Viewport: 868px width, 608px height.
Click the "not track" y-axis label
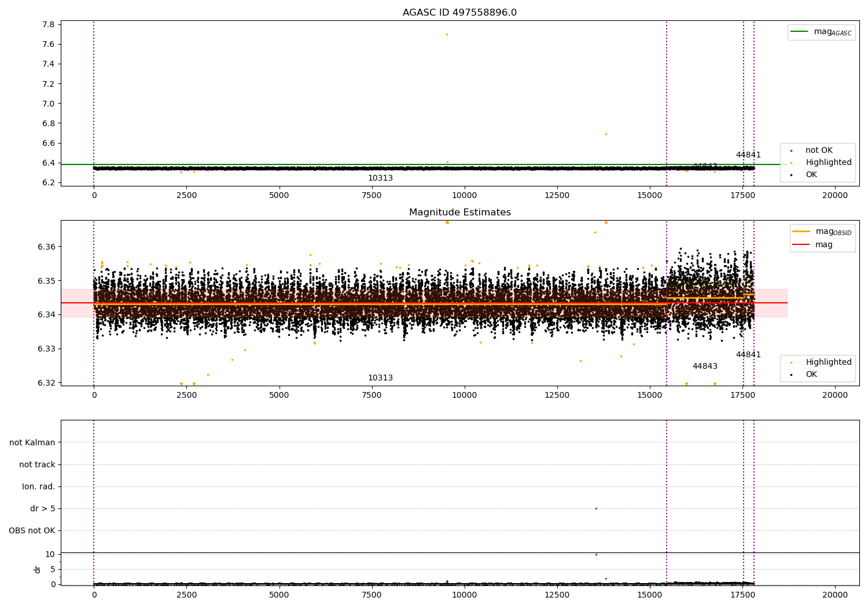click(37, 465)
